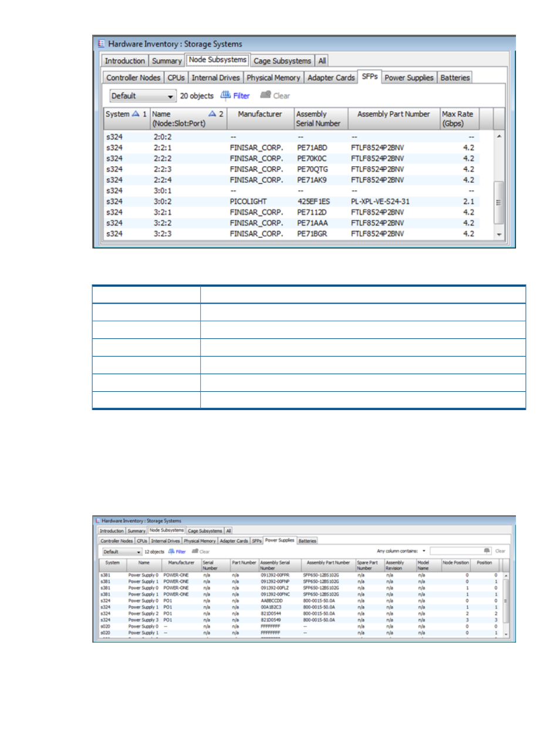Click the vertical scrollbar thumb in the Power Supplies table
Image resolution: width=560 pixels, height=746 pixels.
click(x=505, y=601)
